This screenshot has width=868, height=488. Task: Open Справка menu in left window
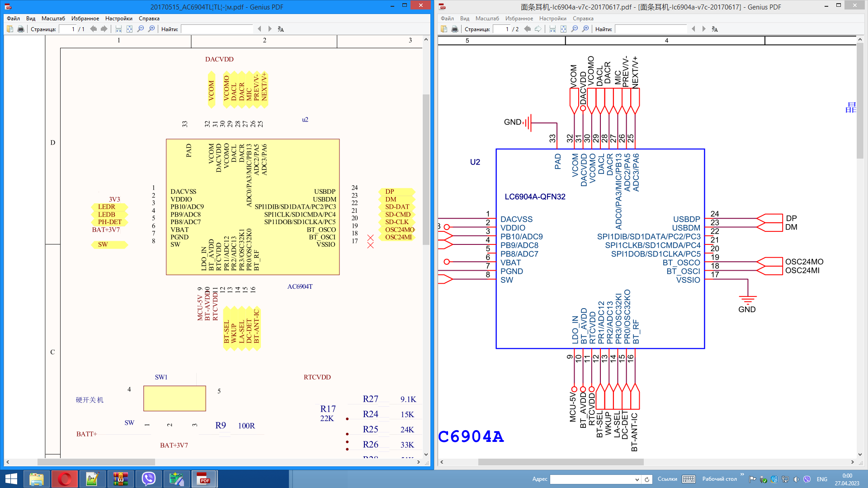tap(149, 19)
